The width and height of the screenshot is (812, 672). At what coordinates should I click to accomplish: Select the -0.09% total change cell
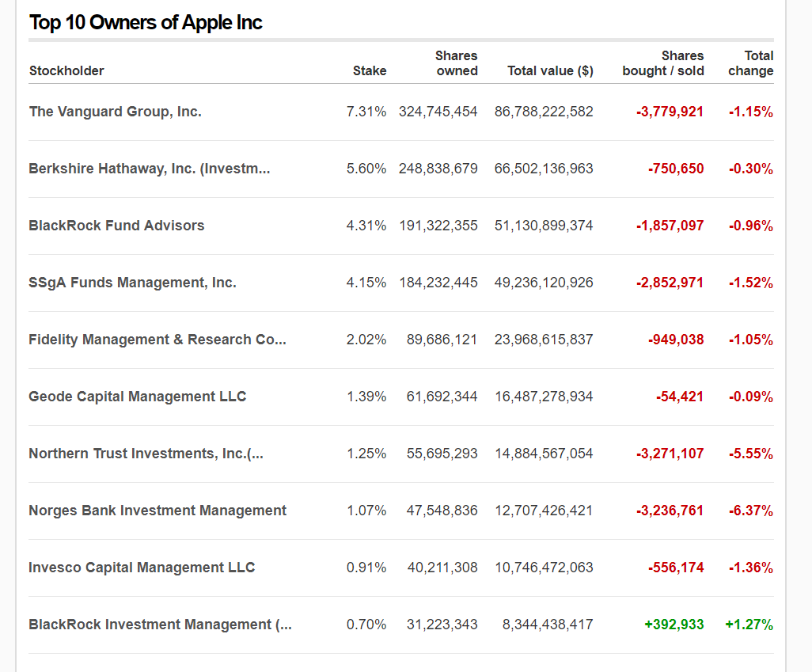[751, 397]
